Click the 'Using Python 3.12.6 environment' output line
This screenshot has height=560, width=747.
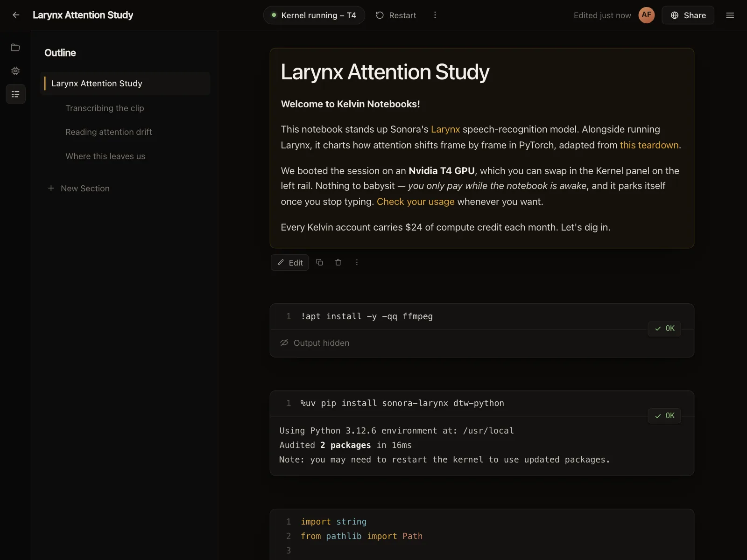[x=396, y=431]
